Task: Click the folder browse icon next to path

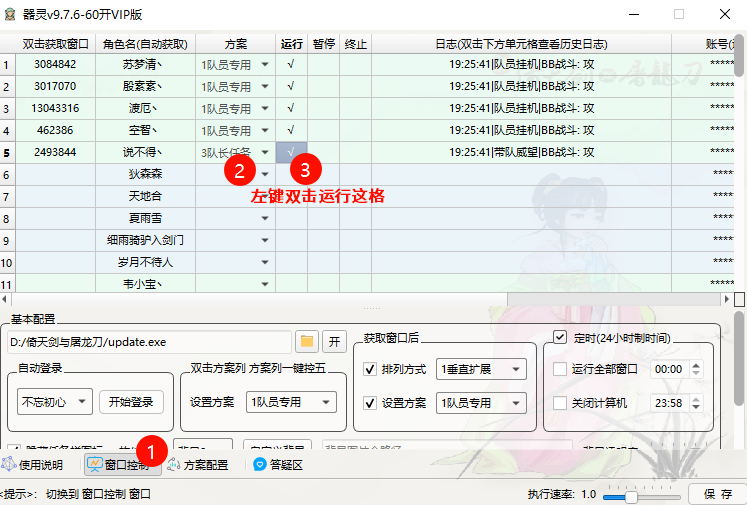Action: (x=307, y=342)
